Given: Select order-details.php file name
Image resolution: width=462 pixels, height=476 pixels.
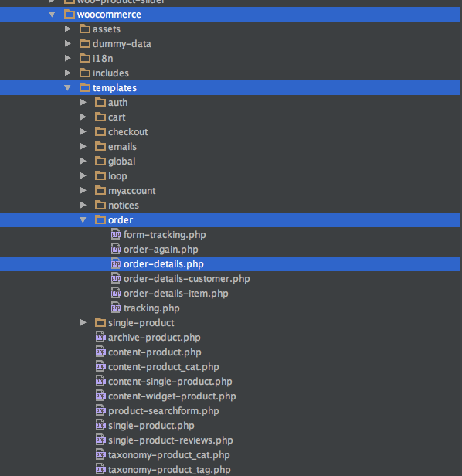Looking at the screenshot, I should pyautogui.click(x=164, y=264).
